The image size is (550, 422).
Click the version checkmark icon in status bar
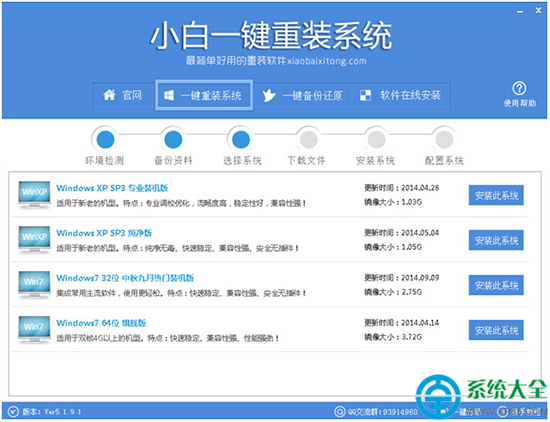point(13,411)
